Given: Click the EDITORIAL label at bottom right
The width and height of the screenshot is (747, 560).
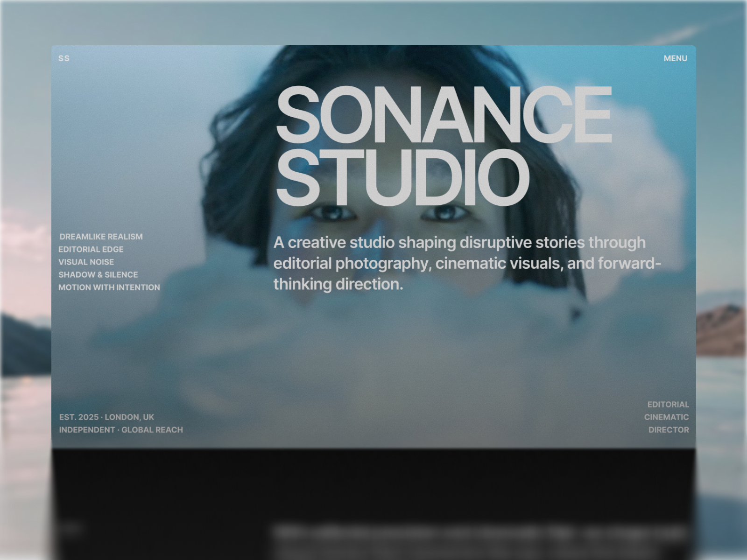Looking at the screenshot, I should pyautogui.click(x=668, y=404).
